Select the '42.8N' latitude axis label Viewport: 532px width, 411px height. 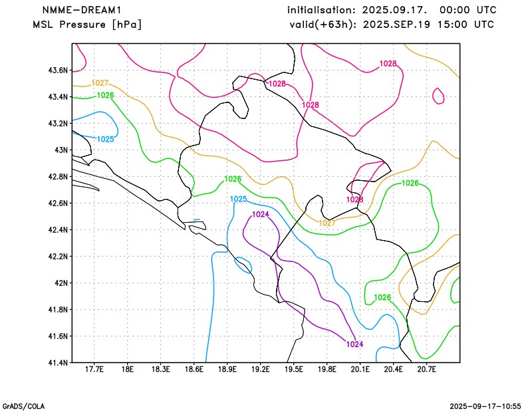click(59, 176)
